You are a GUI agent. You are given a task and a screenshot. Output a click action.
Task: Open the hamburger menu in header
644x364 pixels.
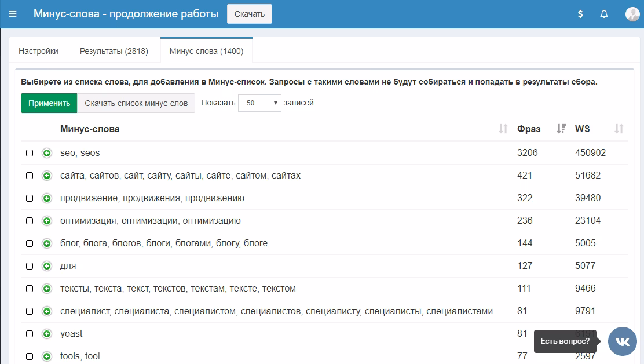click(13, 14)
